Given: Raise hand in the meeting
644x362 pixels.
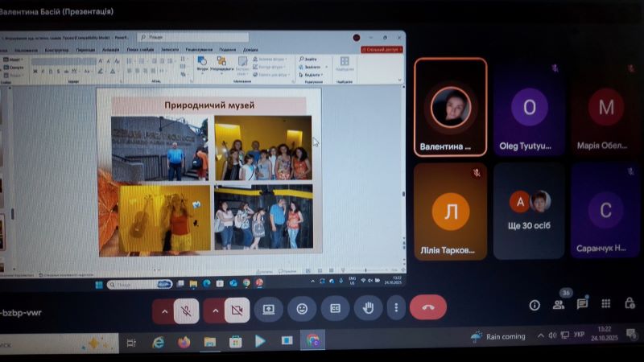Looking at the screenshot, I should (369, 308).
